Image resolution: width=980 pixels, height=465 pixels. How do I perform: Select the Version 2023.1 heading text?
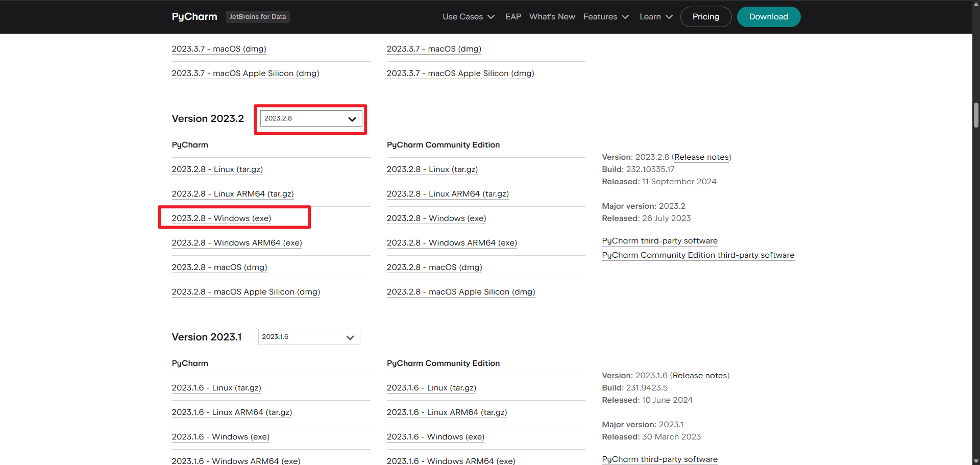pos(207,337)
